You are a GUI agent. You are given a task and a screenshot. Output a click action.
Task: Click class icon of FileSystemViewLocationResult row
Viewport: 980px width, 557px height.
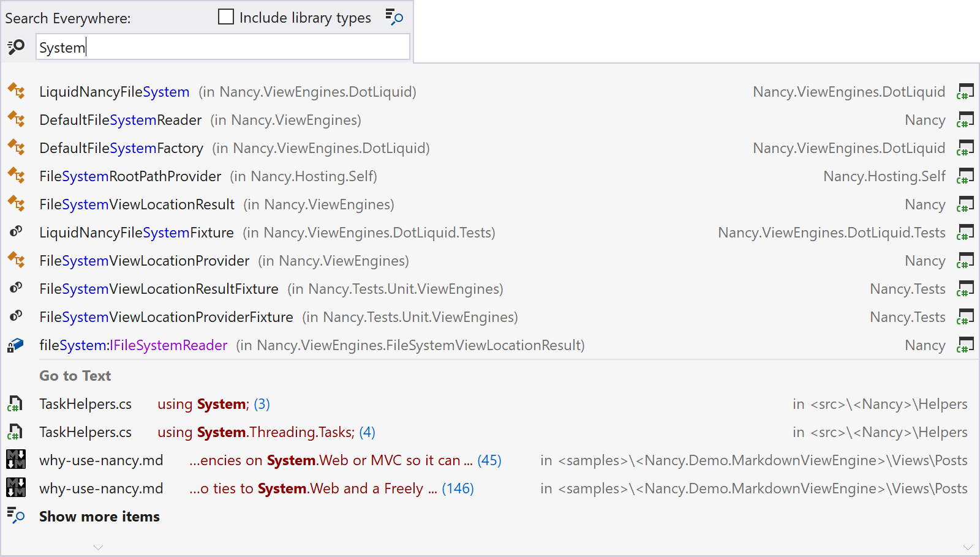16,204
